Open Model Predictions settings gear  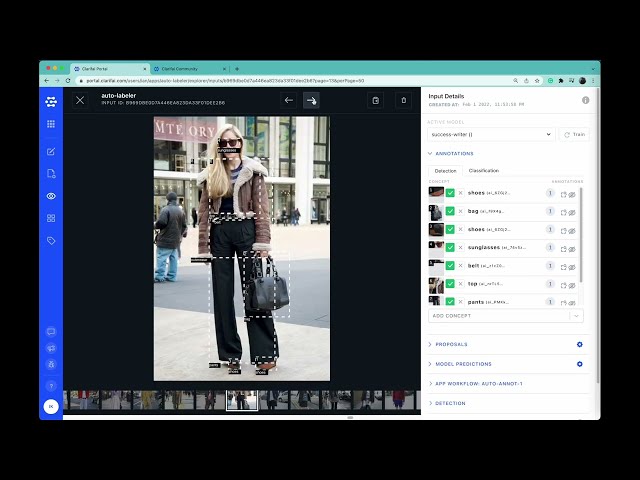coord(580,364)
